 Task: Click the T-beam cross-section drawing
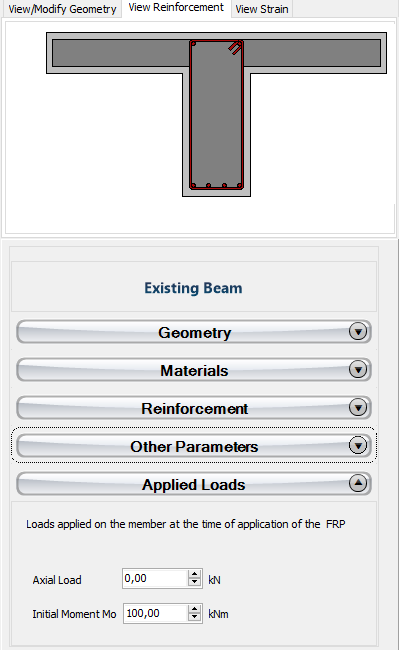tap(216, 114)
